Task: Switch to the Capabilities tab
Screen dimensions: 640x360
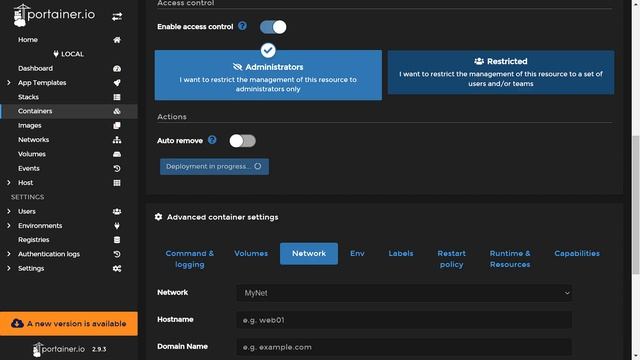Action: click(x=577, y=253)
